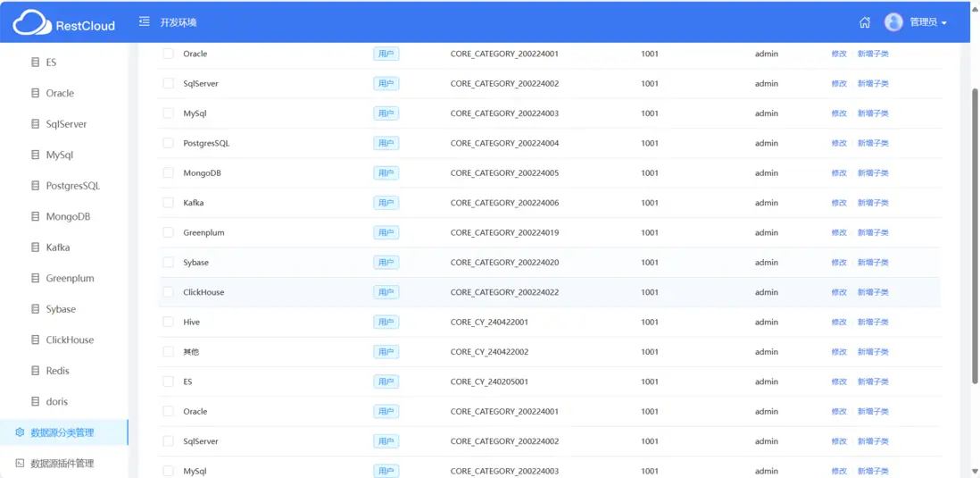Screen dimensions: 980x478
Task: Click code CORE_CY_240205001
Action: coord(489,382)
